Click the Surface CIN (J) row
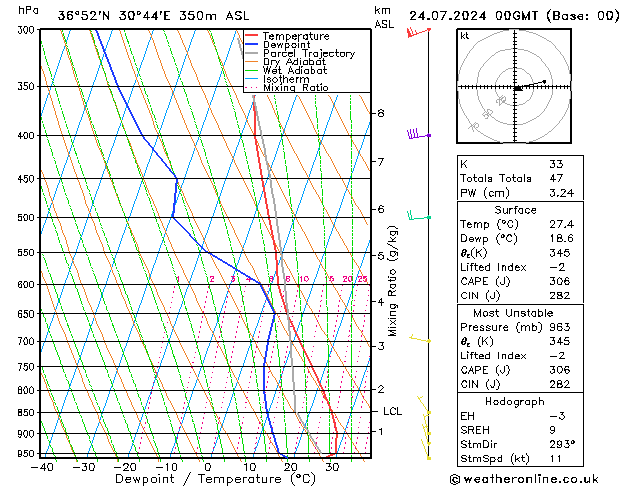The height and width of the screenshot is (486, 629). [520, 296]
